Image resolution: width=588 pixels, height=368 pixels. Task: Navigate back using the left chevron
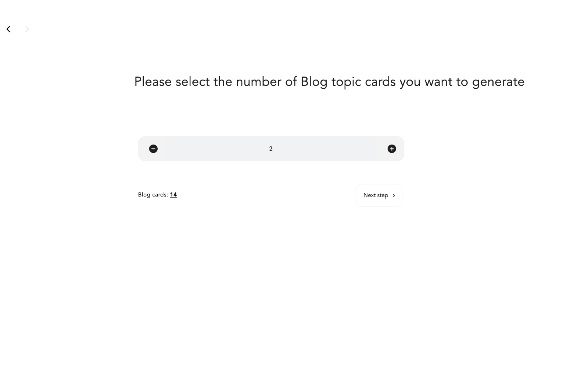coord(8,29)
